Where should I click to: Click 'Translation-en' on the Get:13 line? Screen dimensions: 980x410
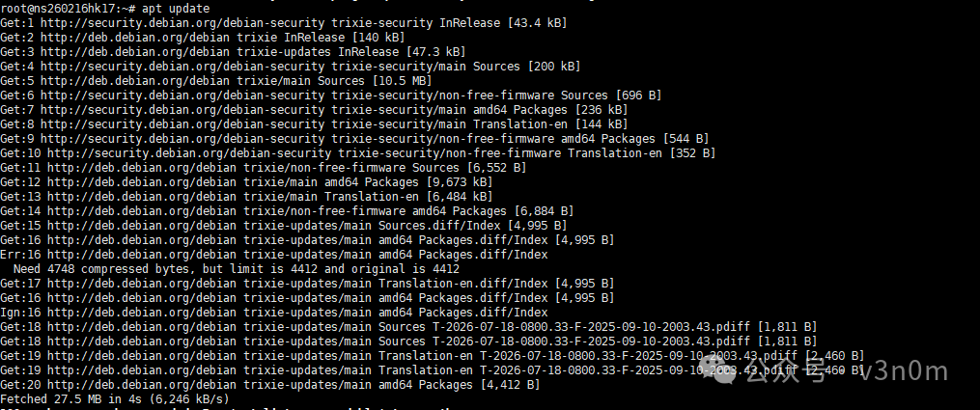click(372, 197)
